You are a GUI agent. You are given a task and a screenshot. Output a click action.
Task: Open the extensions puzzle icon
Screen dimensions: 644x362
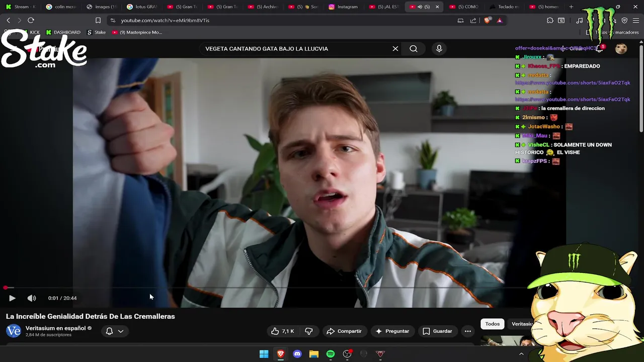(x=550, y=21)
